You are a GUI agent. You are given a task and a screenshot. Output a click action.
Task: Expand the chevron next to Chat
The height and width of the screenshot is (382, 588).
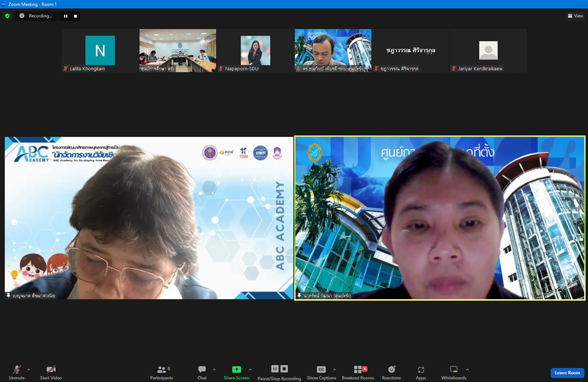(x=214, y=370)
